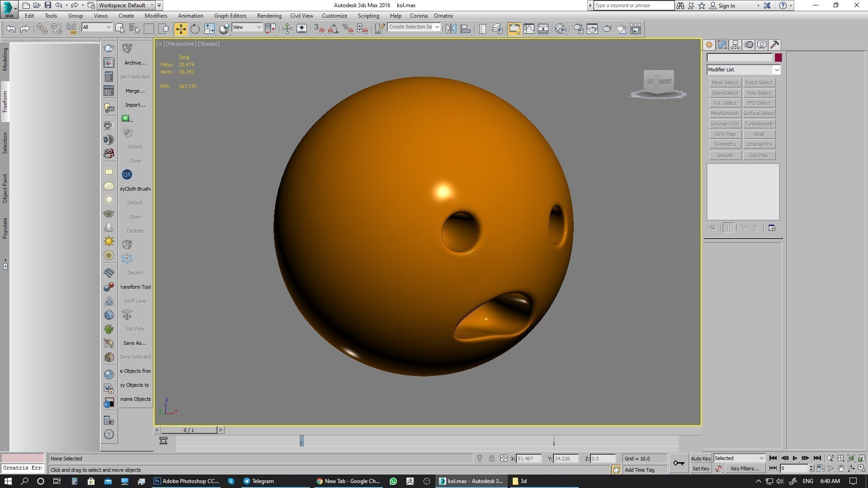Click the Play Animation button
Image resolution: width=868 pixels, height=488 pixels.
coord(795,458)
